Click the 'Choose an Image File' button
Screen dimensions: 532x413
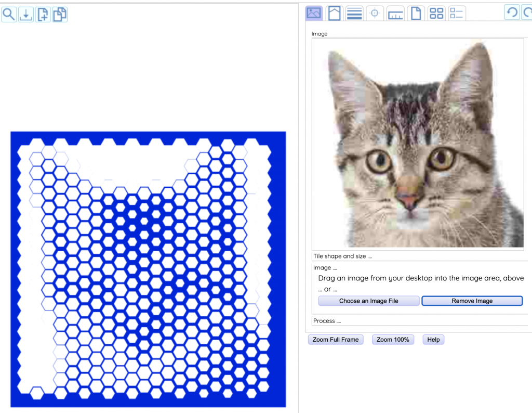tap(369, 301)
